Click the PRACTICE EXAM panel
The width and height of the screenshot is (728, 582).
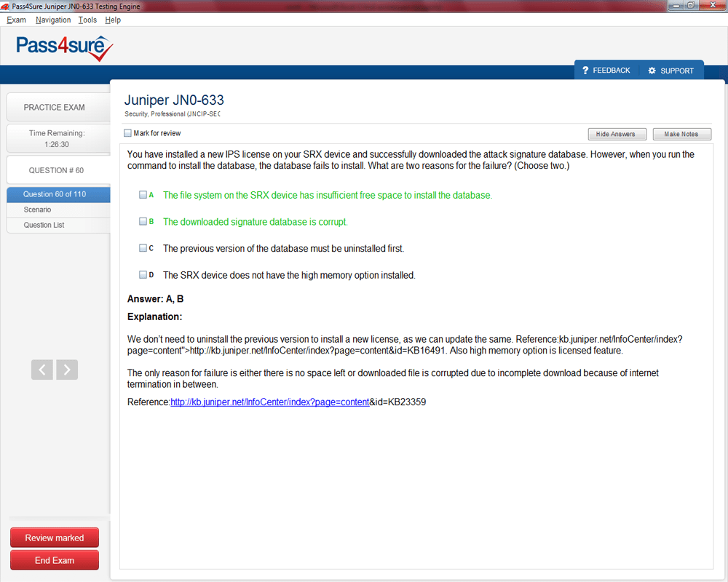click(x=58, y=107)
